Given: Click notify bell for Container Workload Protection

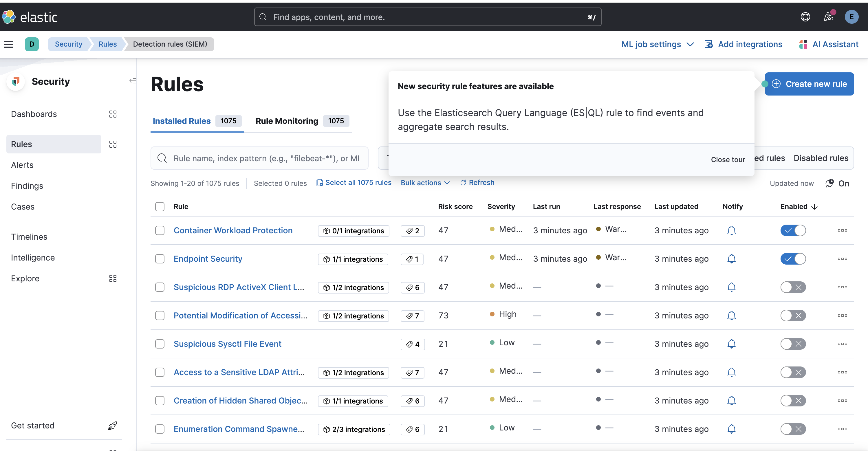Looking at the screenshot, I should (731, 230).
